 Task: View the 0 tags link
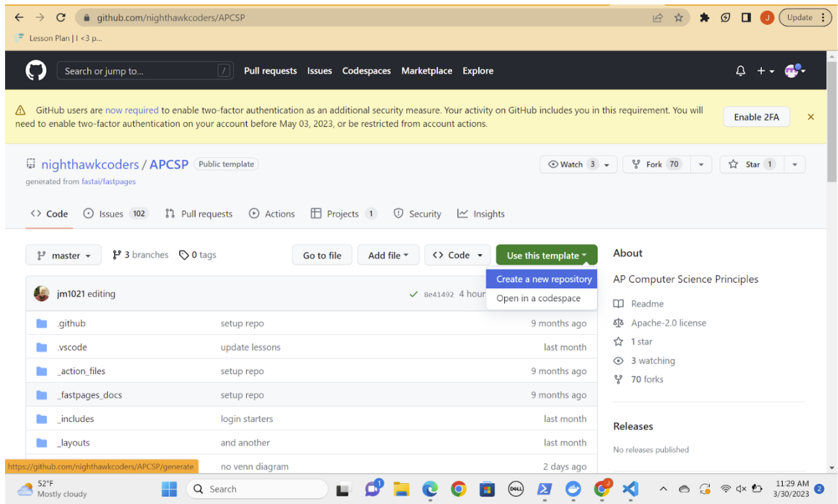tap(197, 255)
